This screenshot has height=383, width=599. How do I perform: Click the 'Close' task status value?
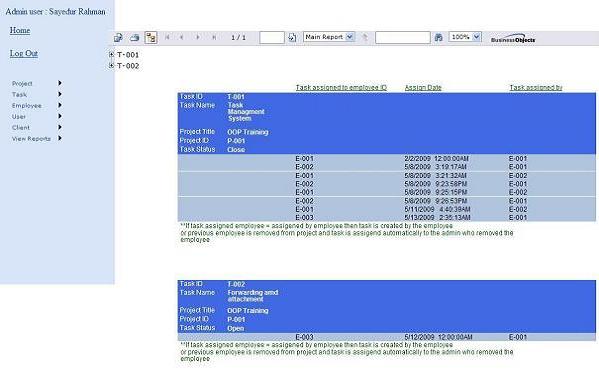(236, 150)
